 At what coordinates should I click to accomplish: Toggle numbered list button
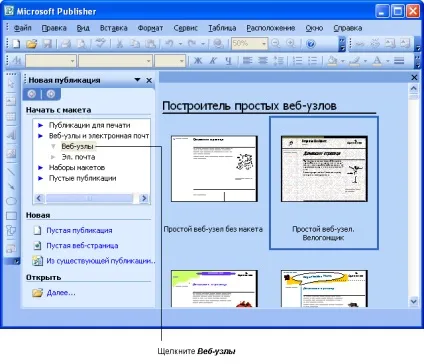[x=297, y=61]
